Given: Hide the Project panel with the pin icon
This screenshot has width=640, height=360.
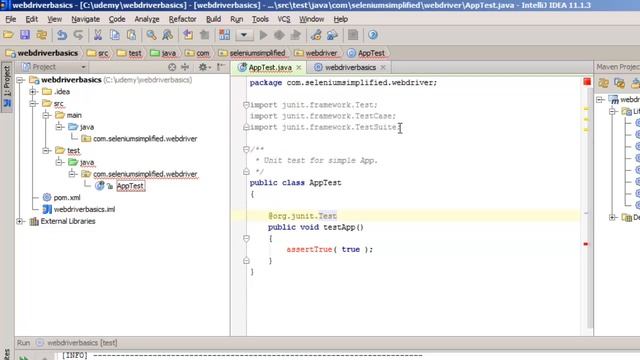Looking at the screenshot, I should pyautogui.click(x=221, y=67).
